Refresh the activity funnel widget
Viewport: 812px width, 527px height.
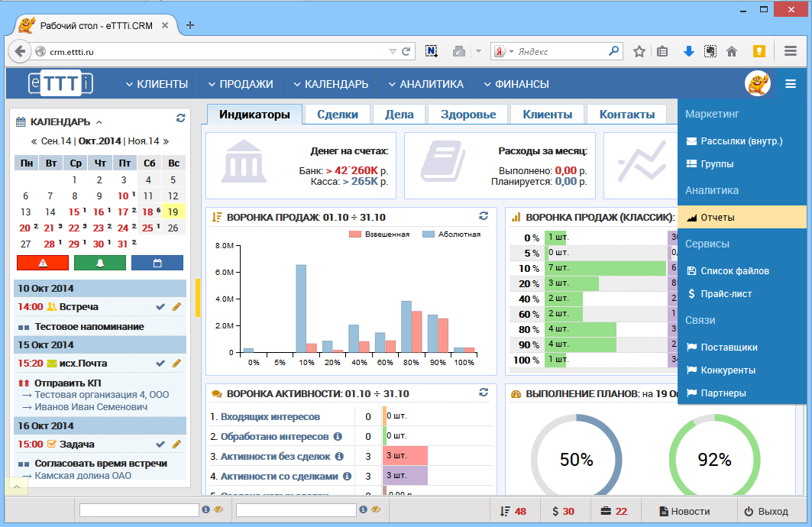484,393
